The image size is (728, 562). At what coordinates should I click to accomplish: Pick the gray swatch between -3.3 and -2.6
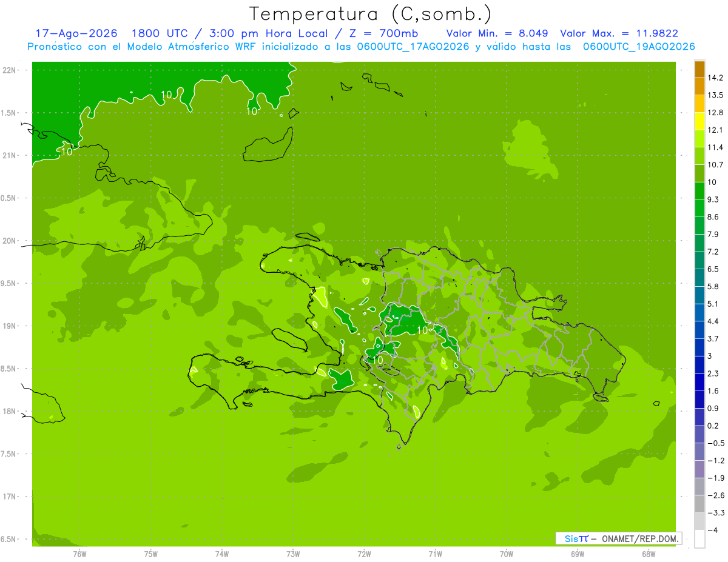coord(699,504)
